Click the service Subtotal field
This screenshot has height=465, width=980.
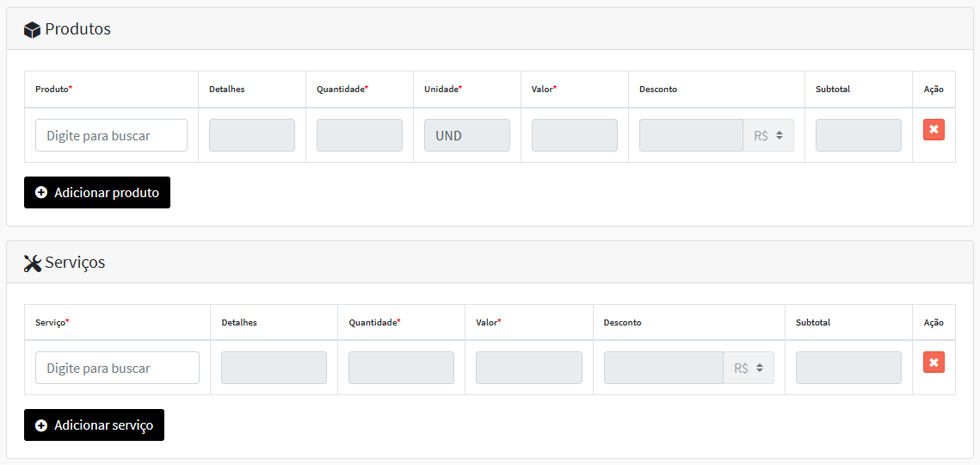(x=848, y=368)
